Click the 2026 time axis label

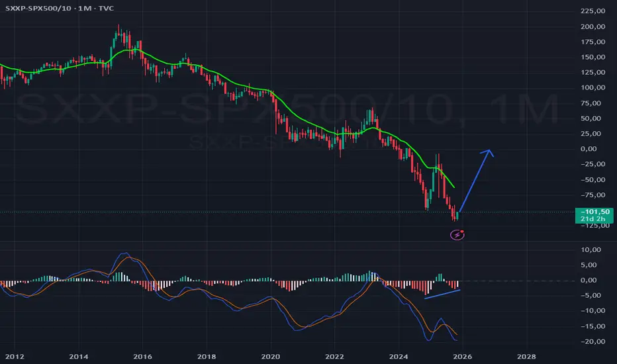[462, 357]
